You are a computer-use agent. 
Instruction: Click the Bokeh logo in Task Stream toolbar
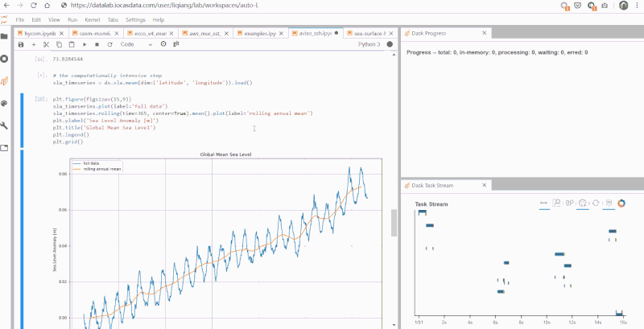coord(621,203)
